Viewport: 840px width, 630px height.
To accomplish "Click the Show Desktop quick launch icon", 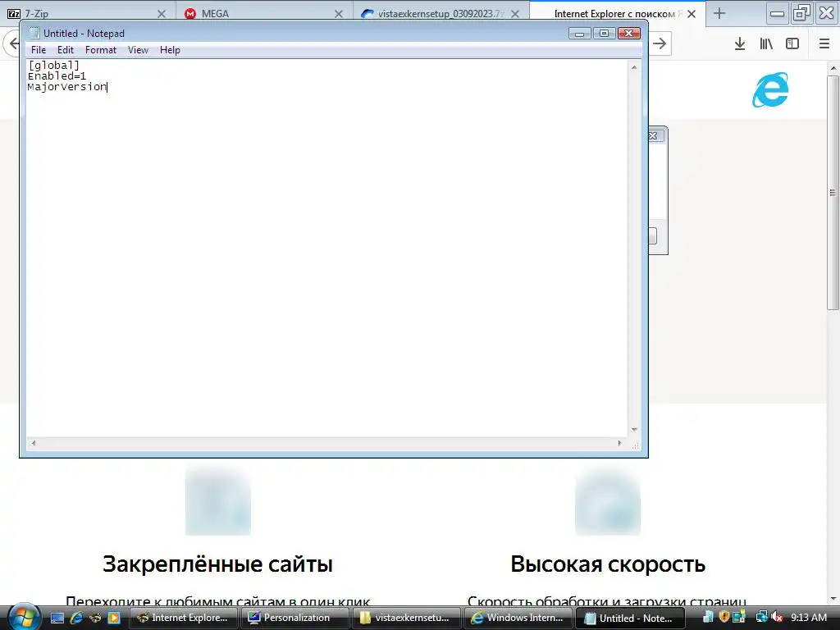I will (x=57, y=618).
